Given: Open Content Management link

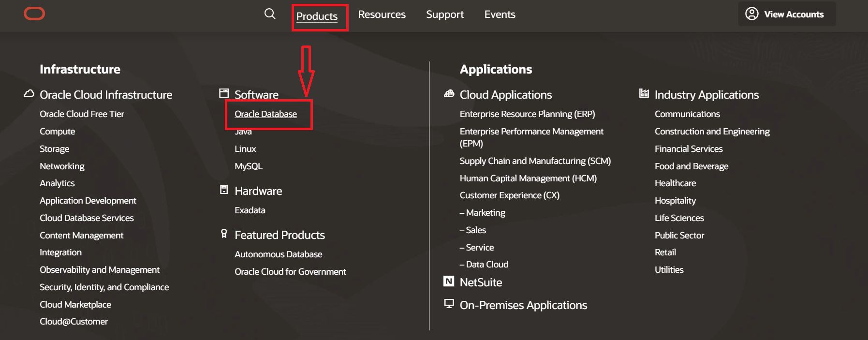Looking at the screenshot, I should pyautogui.click(x=81, y=236).
